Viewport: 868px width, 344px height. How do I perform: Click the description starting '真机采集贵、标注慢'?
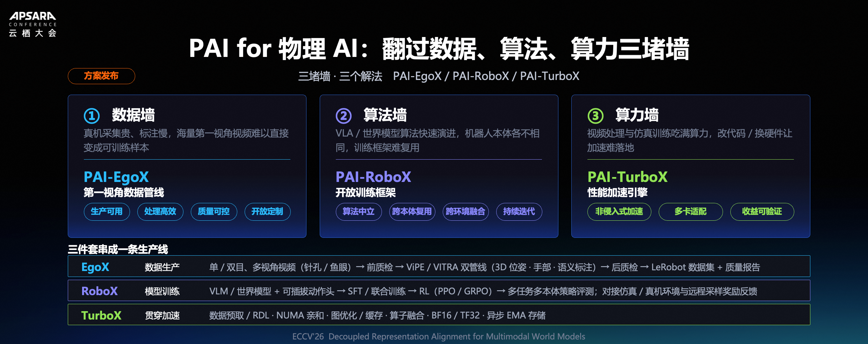(x=186, y=140)
